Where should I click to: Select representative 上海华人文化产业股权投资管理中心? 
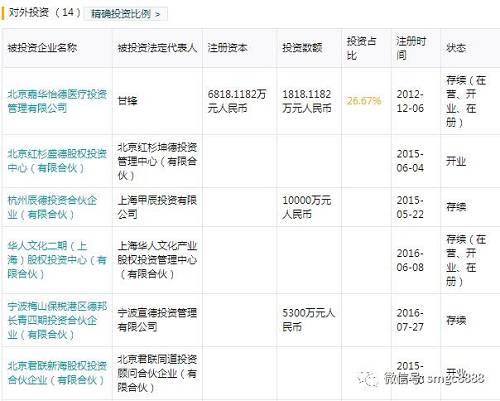(x=157, y=260)
